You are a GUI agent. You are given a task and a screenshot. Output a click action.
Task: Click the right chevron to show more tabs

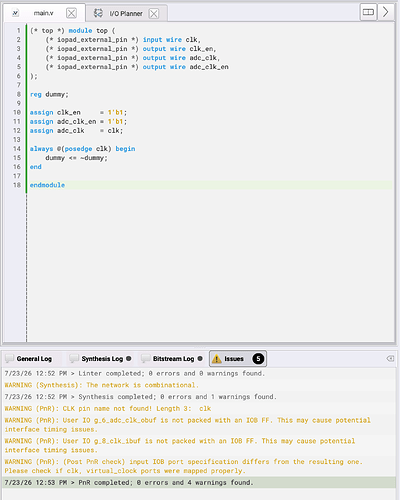(x=386, y=12)
